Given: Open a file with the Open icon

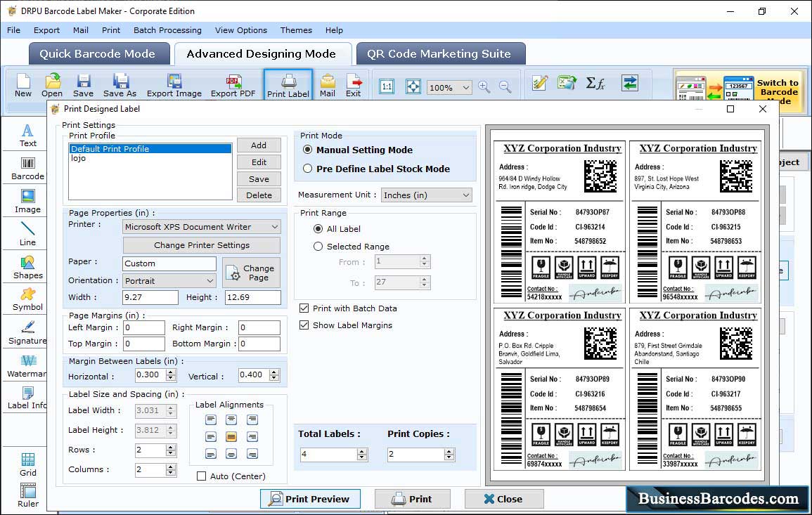Looking at the screenshot, I should [52, 86].
